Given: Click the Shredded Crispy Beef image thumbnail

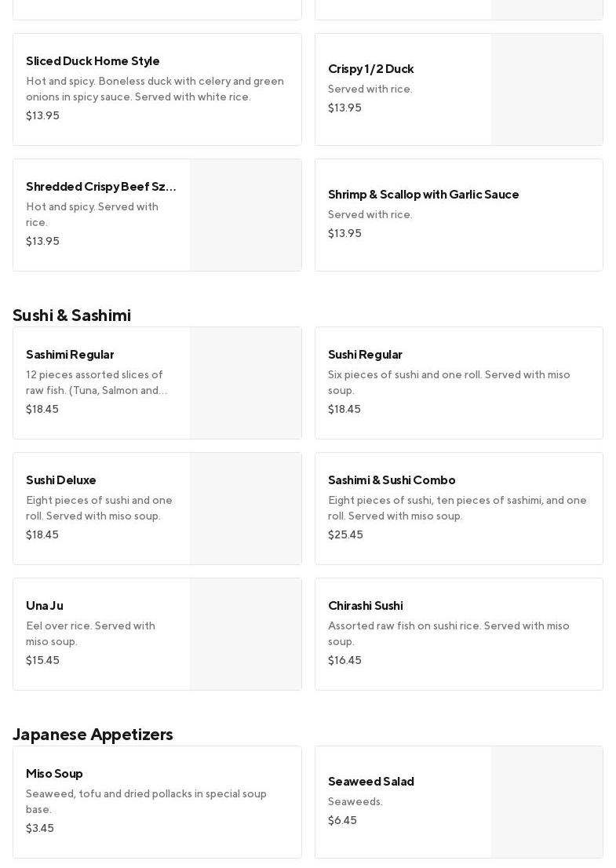Looking at the screenshot, I should [245, 215].
